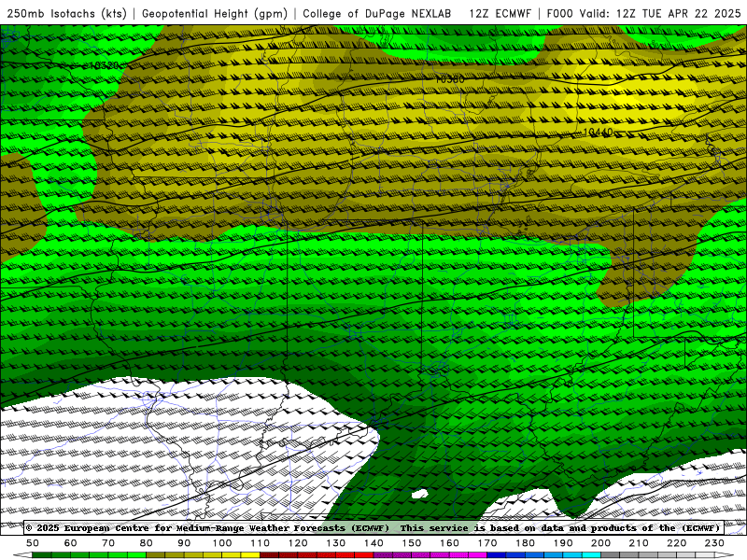The width and height of the screenshot is (747, 560).
Task: Click the valid time '12Z TUE APR 22 2025'
Action: click(679, 13)
